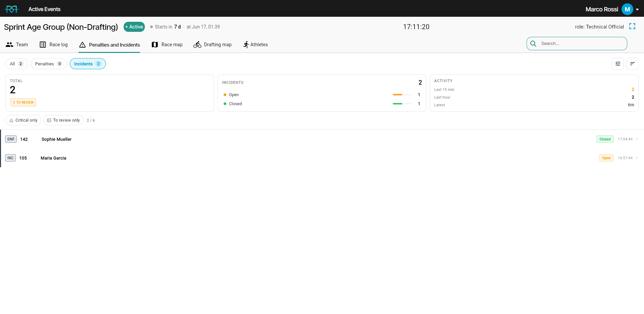Toggle To review only filter
Screen dimensions: 644x314
(x=63, y=120)
